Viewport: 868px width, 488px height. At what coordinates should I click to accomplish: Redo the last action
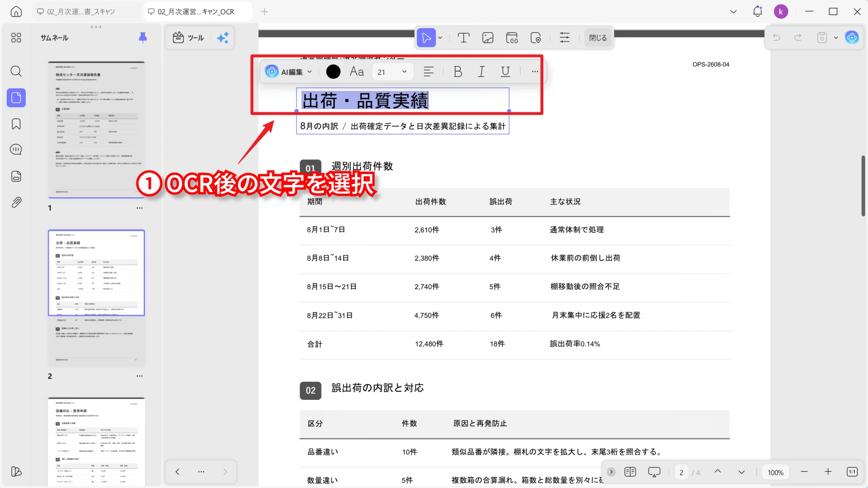(797, 38)
